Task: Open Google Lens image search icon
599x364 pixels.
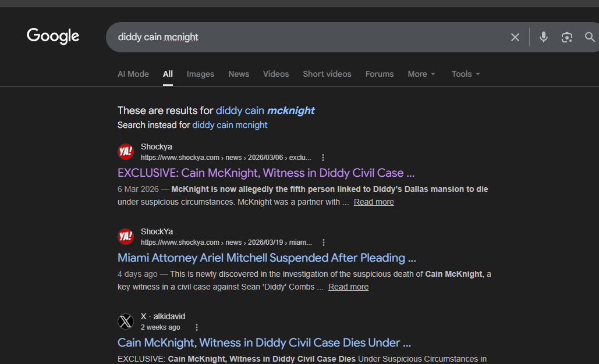Action: pos(567,37)
